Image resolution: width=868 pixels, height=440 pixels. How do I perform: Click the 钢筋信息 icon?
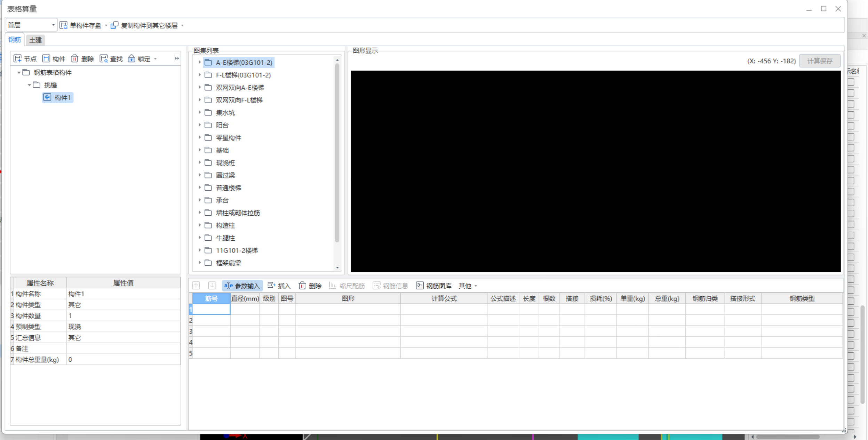[376, 286]
